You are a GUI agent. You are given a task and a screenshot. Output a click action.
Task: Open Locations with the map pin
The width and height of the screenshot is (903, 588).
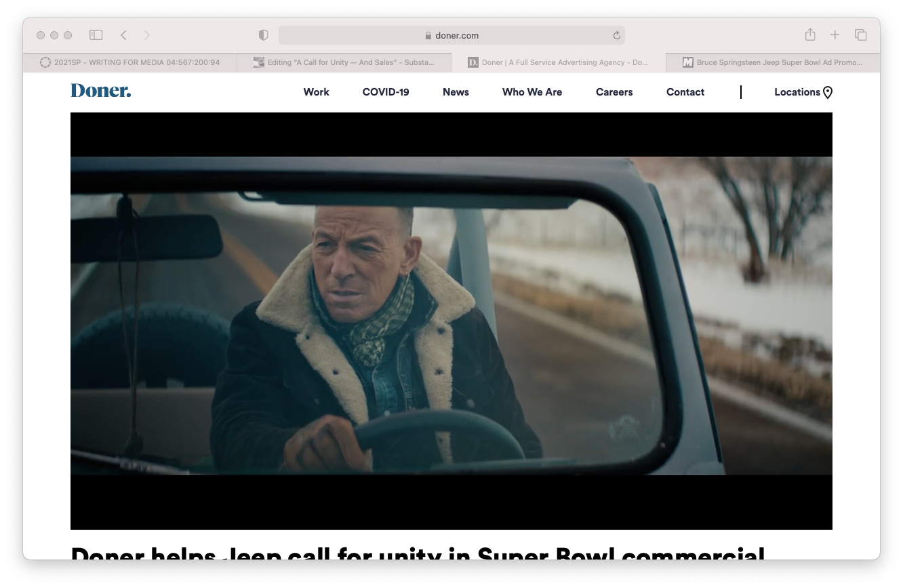tap(803, 92)
